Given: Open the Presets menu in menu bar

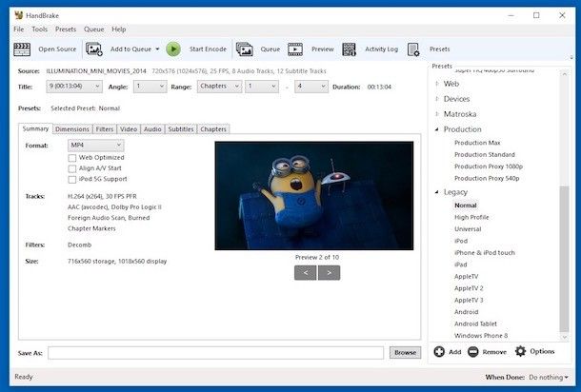Looking at the screenshot, I should [66, 29].
